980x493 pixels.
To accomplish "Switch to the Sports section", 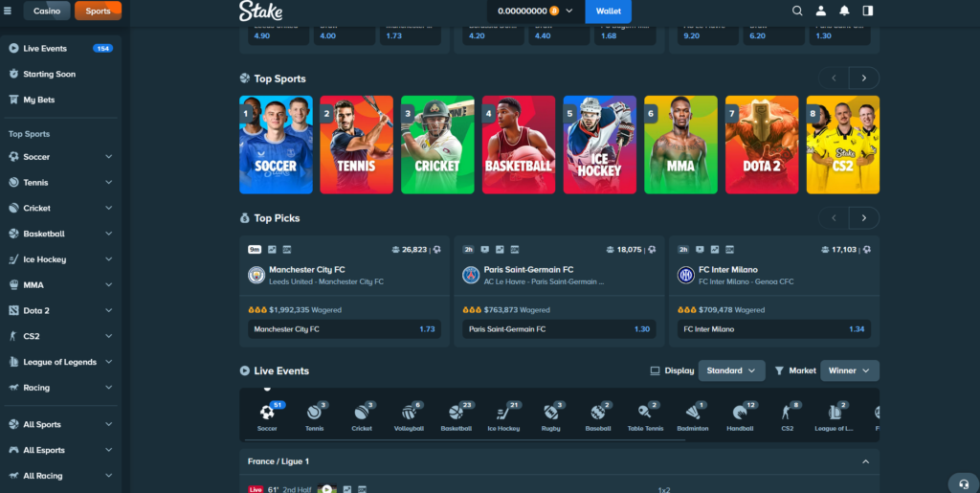I will [98, 11].
